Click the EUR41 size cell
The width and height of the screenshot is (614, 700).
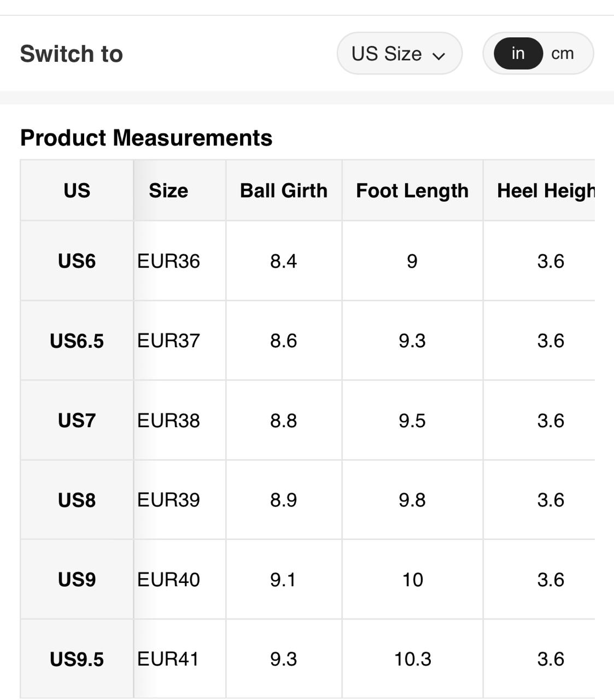click(168, 659)
